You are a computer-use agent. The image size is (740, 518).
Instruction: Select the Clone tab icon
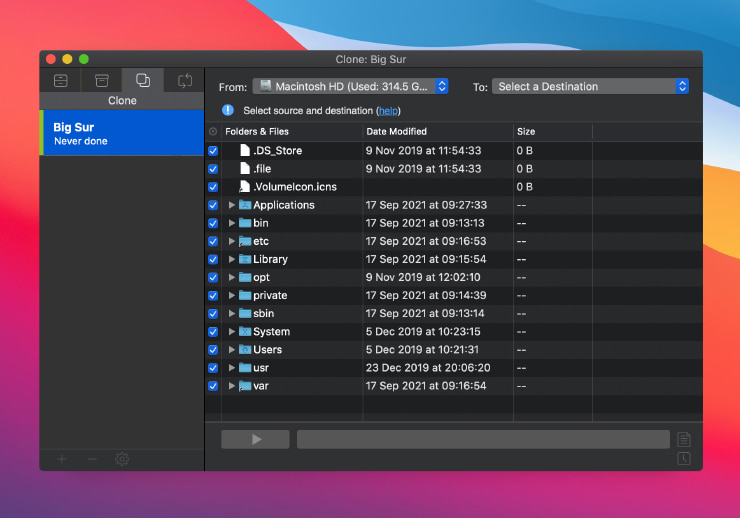(143, 81)
